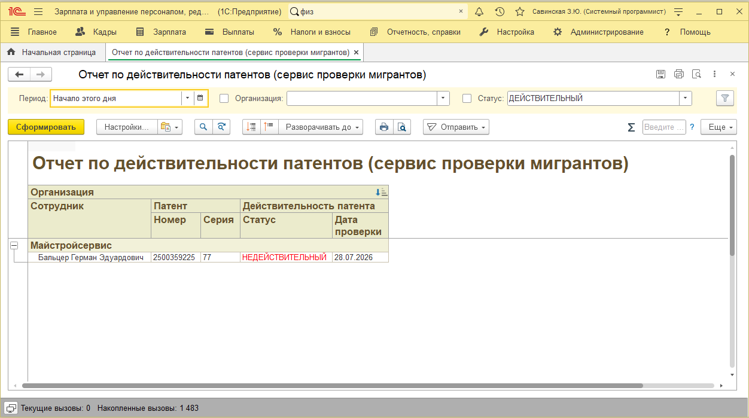Switch to the Начальная страница tab
This screenshot has height=418, width=749.
point(52,52)
